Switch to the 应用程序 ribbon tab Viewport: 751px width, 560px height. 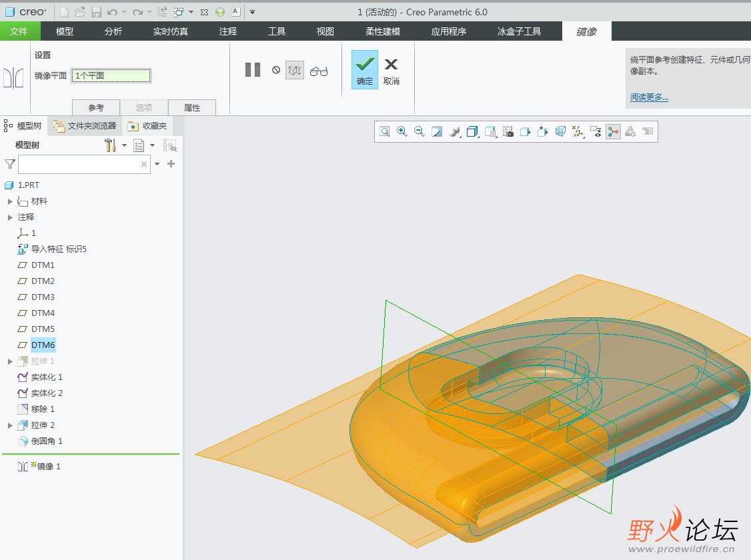(x=449, y=31)
